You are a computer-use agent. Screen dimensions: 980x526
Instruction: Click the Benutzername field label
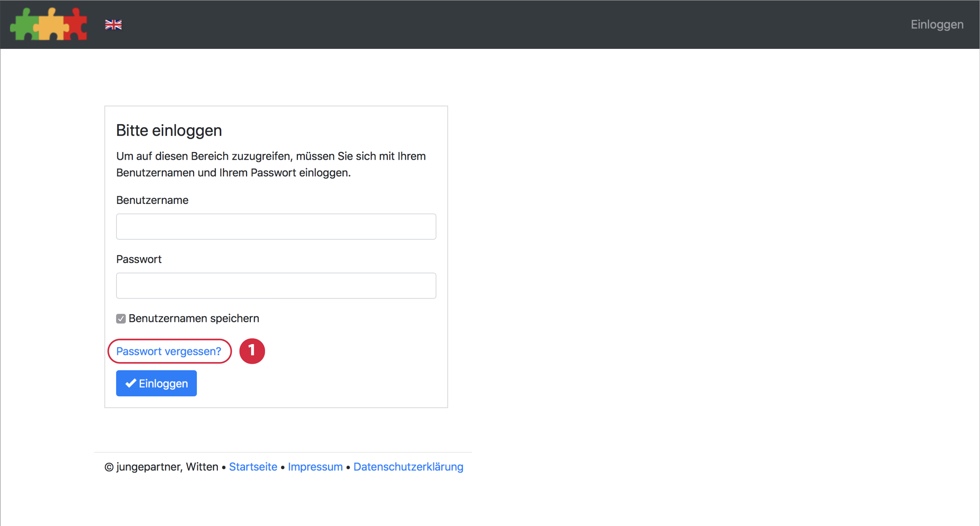152,200
